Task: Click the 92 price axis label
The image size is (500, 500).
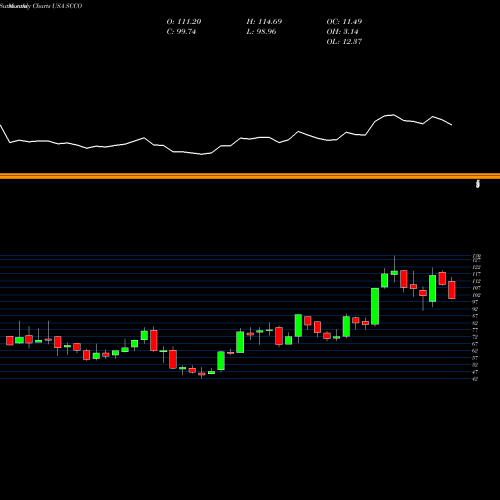Action: pyautogui.click(x=475, y=309)
